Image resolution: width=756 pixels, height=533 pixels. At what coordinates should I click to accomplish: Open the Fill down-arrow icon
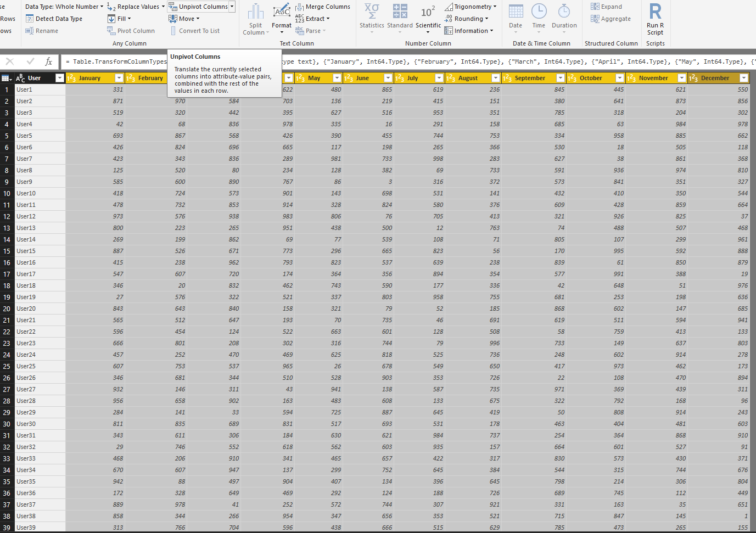pyautogui.click(x=111, y=19)
